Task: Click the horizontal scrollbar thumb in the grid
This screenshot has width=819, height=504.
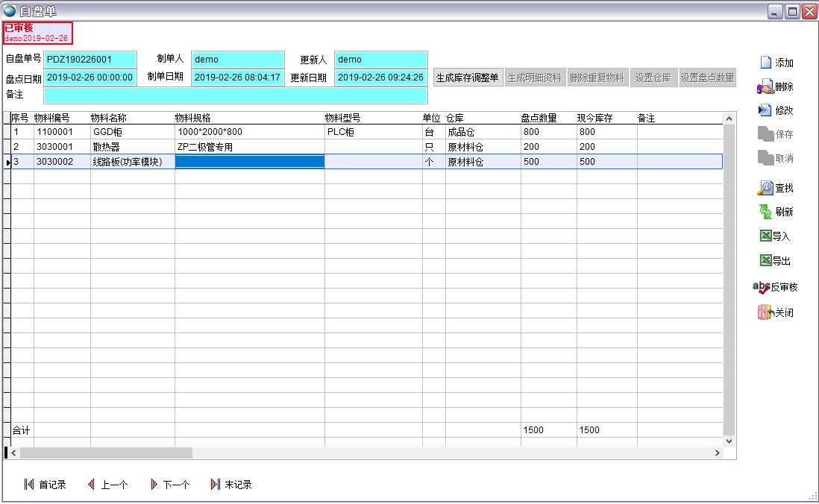Action: click(x=106, y=453)
